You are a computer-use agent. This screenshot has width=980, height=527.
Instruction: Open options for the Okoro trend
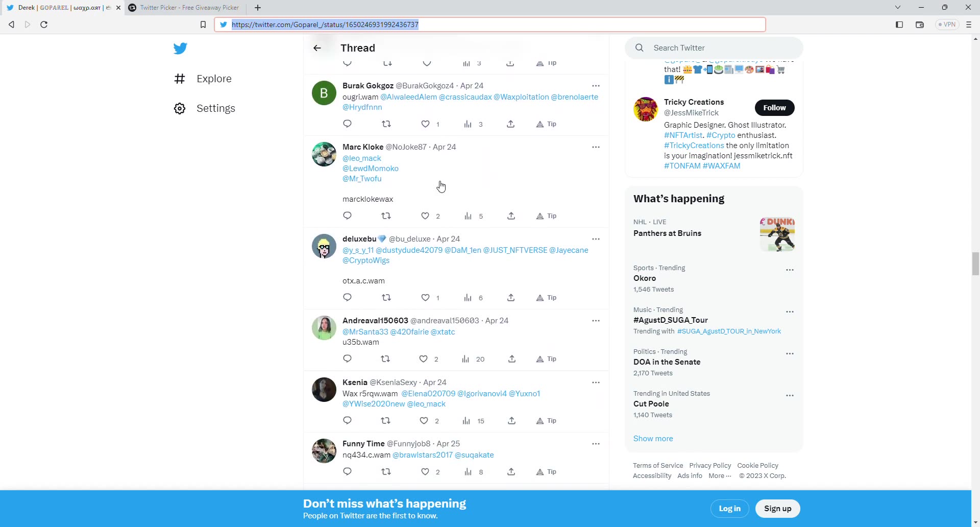click(x=790, y=270)
